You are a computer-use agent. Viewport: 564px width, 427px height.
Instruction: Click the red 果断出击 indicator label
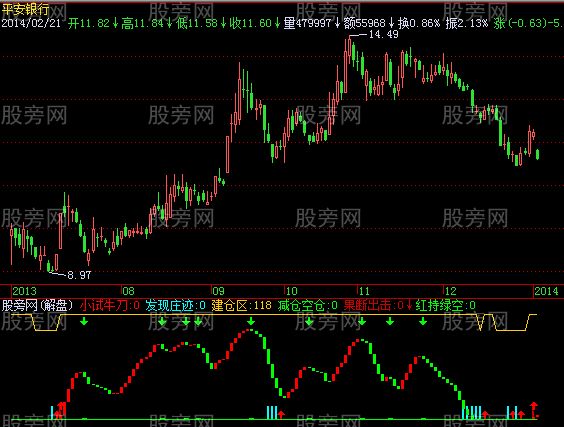(x=368, y=306)
